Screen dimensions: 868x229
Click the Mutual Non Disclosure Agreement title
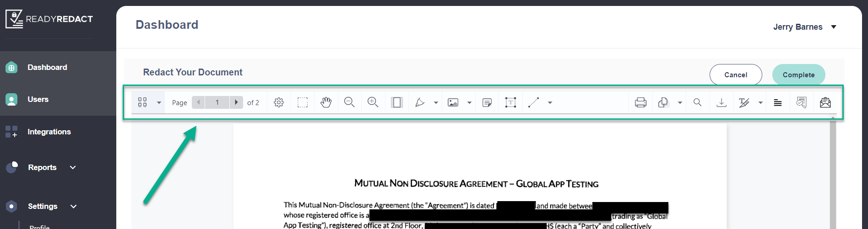(x=476, y=183)
